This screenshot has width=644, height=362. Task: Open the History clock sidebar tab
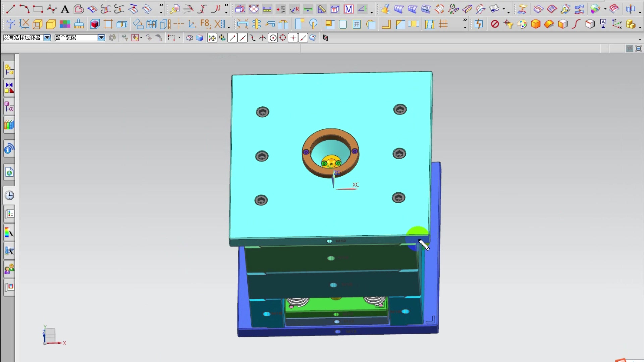[9, 196]
